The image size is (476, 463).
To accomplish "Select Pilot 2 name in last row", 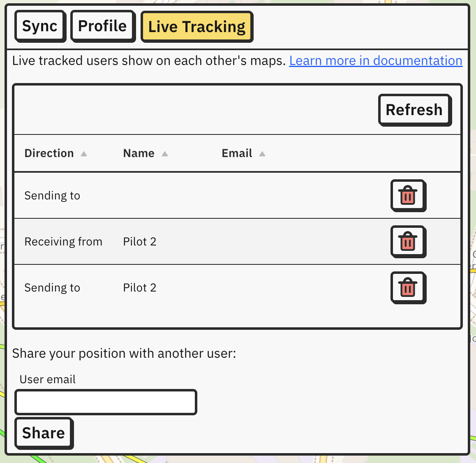I will [x=140, y=287].
